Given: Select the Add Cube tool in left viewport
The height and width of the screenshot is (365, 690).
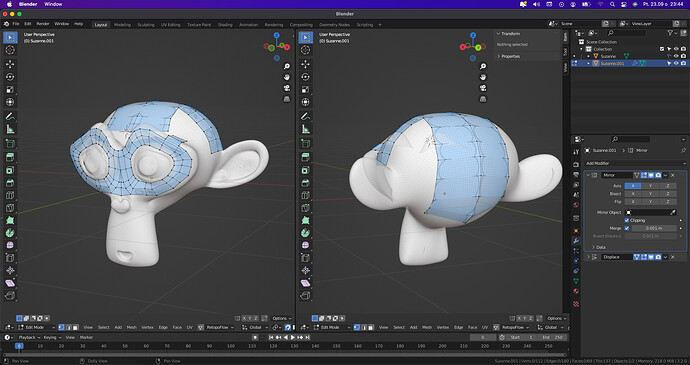Looking at the screenshot, I should [10, 144].
